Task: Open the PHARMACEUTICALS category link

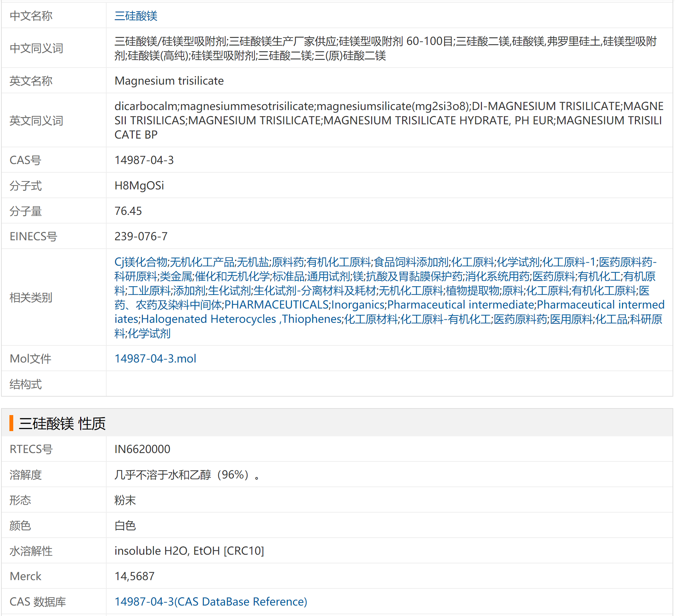Action: coord(276,305)
